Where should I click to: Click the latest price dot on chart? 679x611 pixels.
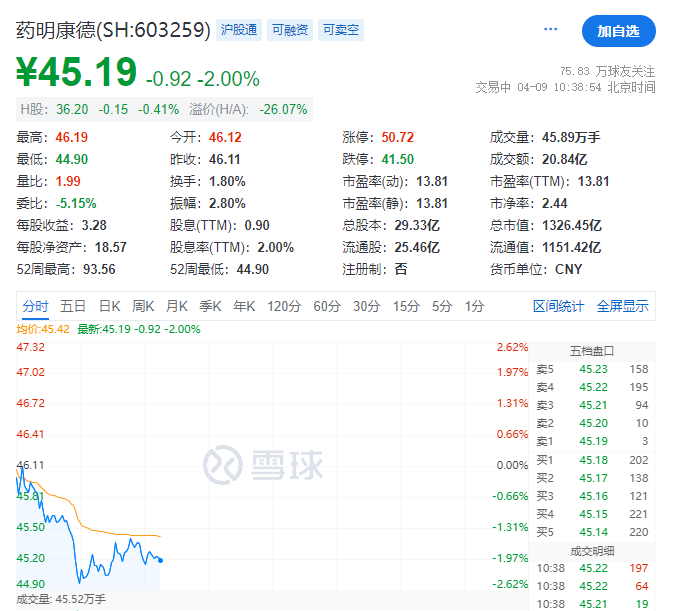161,560
